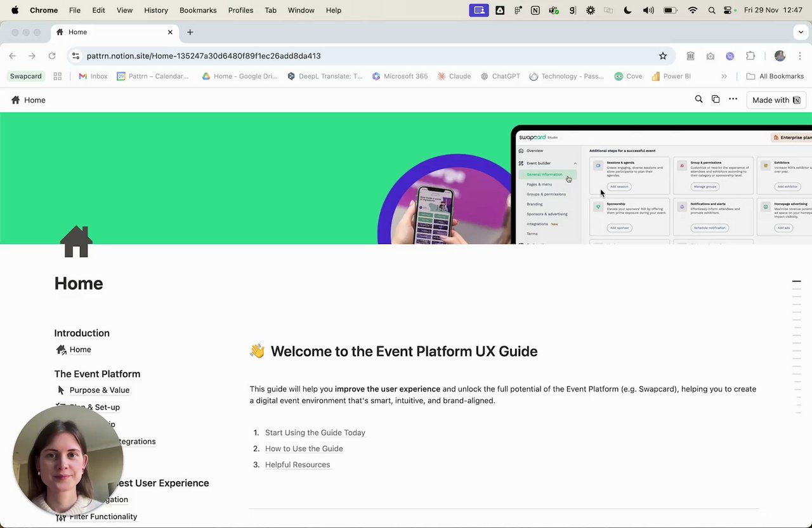Click the Chrome profile avatar
812x528 pixels.
(x=780, y=56)
